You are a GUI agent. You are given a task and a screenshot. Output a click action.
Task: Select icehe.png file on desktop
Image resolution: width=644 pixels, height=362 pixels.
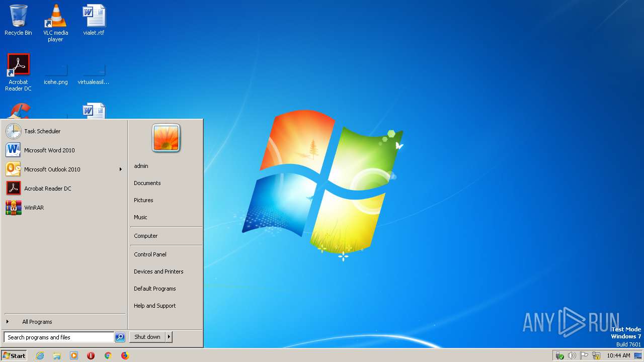(55, 75)
